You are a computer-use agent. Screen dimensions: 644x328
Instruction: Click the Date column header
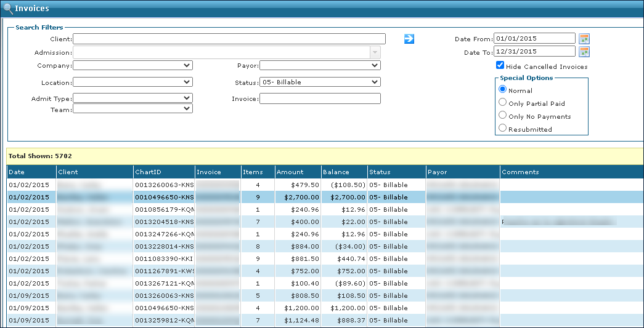tap(17, 172)
